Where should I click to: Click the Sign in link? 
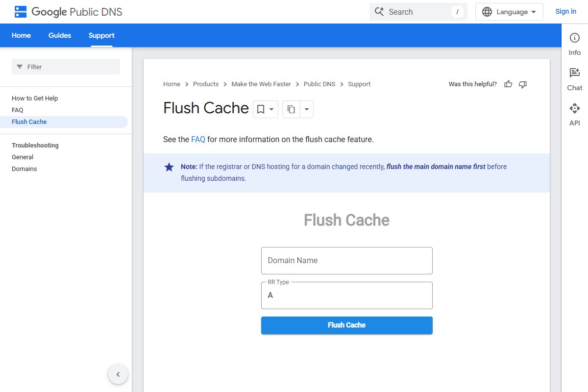[x=565, y=11]
